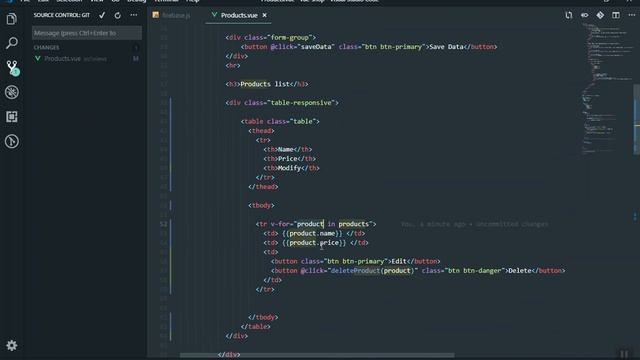The image size is (640, 360).
Task: Select the Products.vue editor tab
Action: tap(239, 16)
